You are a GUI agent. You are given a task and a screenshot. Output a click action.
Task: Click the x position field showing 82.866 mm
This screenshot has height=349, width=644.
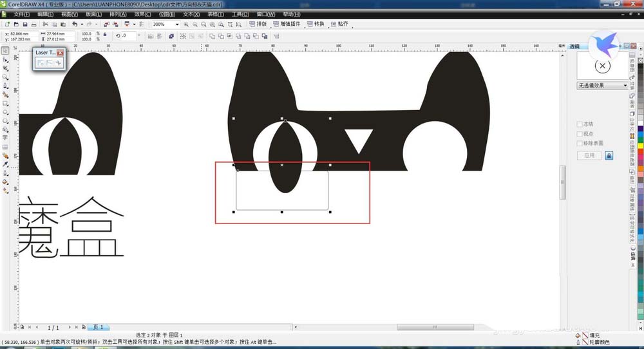23,33
